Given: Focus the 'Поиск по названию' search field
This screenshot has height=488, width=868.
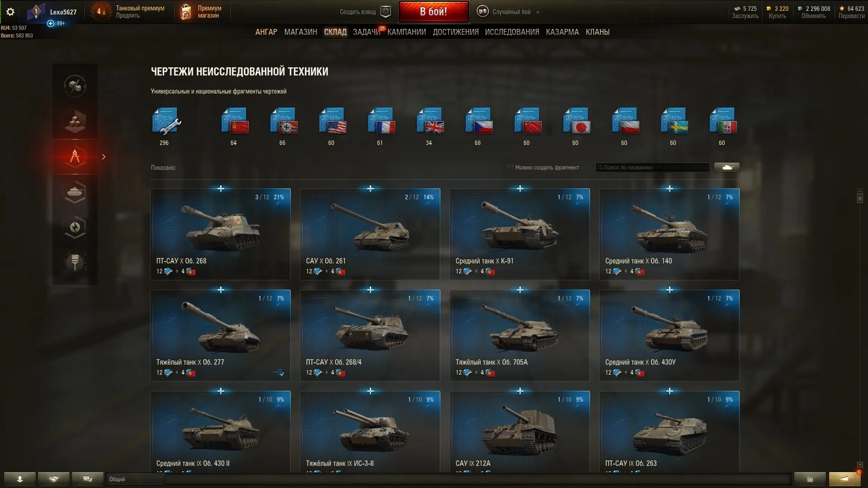Looking at the screenshot, I should tap(652, 167).
